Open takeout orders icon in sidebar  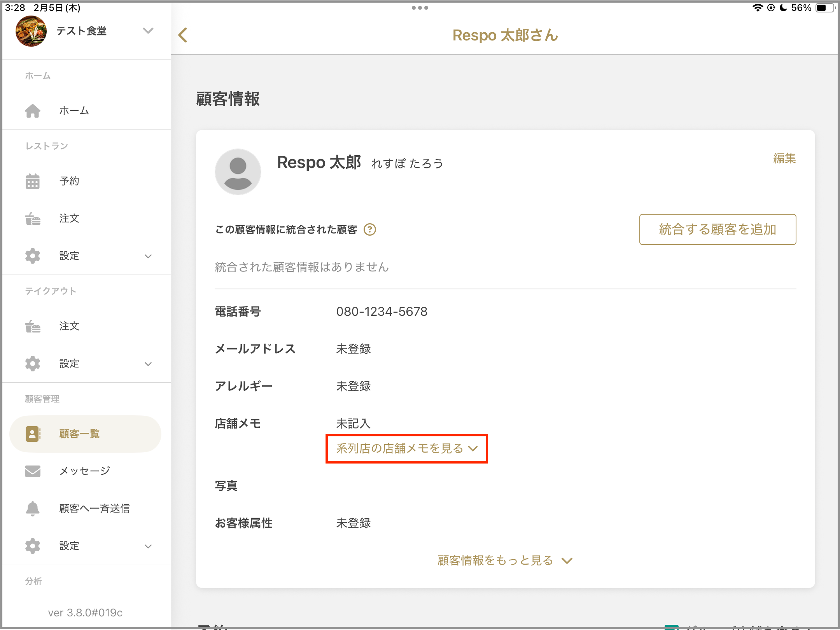[33, 326]
